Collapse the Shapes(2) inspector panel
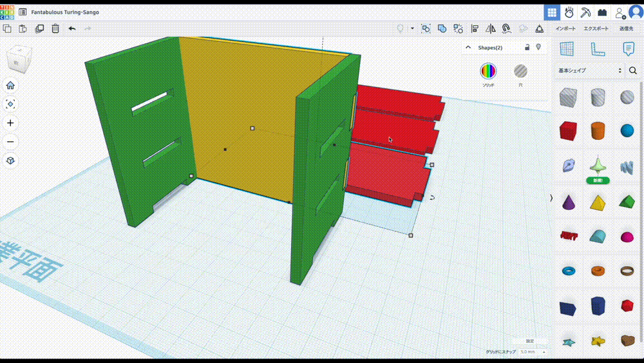The height and width of the screenshot is (363, 644). pyautogui.click(x=468, y=48)
